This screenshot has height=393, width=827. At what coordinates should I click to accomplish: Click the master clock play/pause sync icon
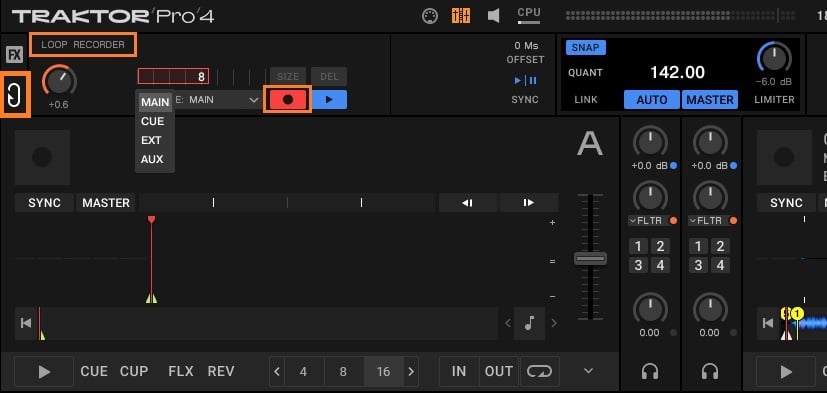coord(525,81)
